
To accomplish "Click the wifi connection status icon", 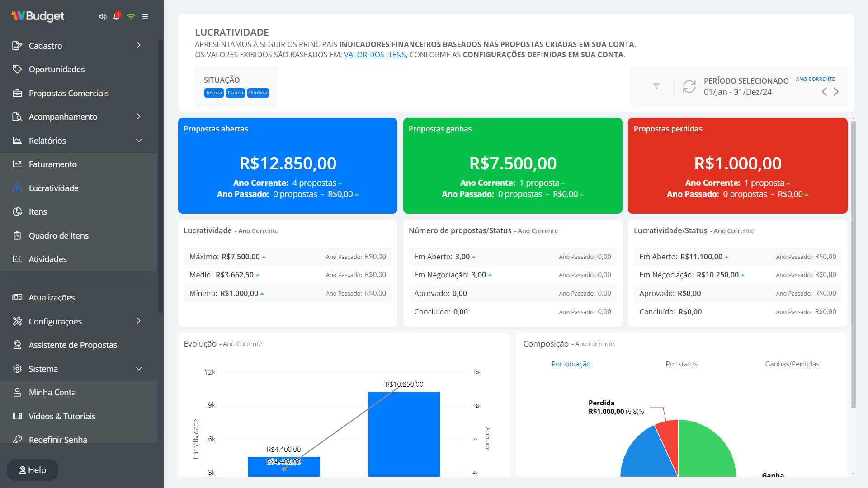I will pyautogui.click(x=131, y=17).
